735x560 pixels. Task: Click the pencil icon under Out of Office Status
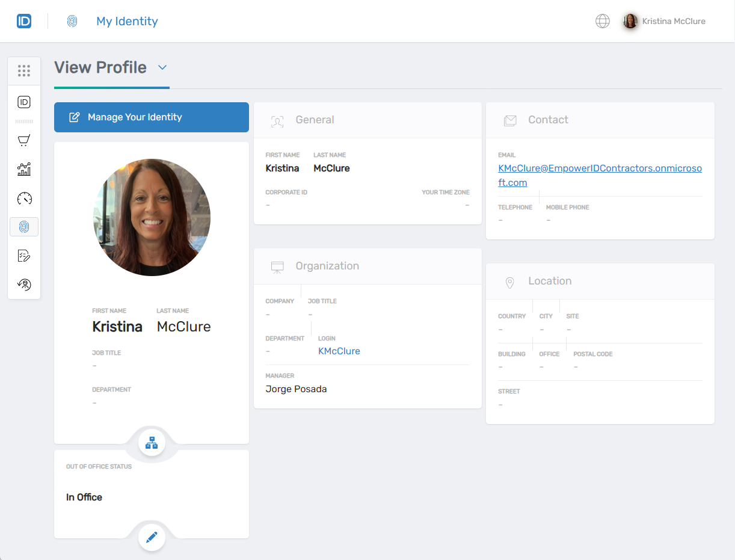152,537
